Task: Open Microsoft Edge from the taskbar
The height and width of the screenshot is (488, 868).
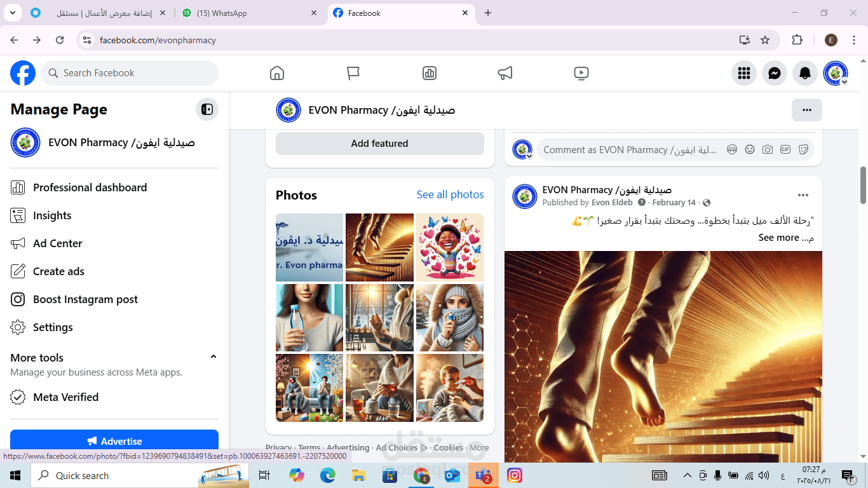Action: [x=327, y=475]
